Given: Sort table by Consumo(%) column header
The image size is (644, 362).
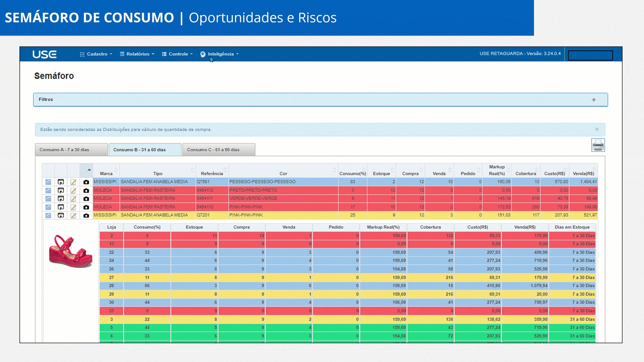Looking at the screenshot, I should (x=353, y=173).
